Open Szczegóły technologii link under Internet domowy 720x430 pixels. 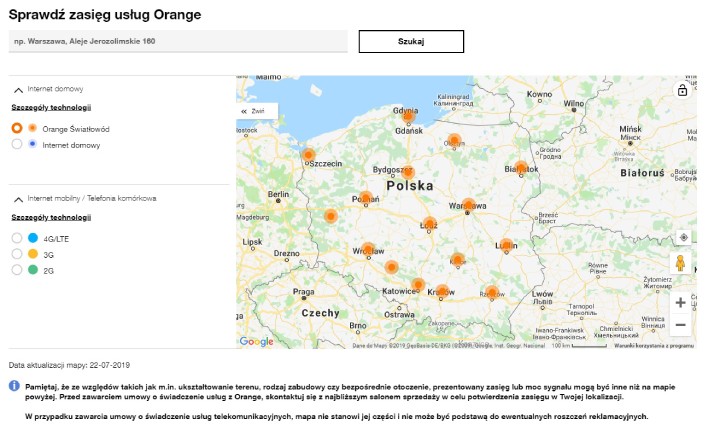point(51,107)
